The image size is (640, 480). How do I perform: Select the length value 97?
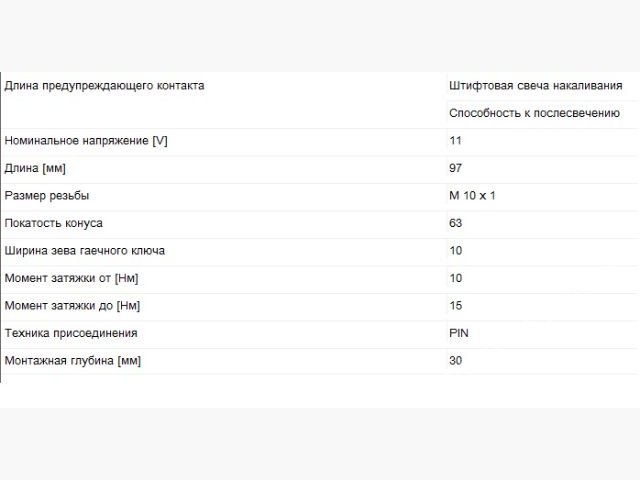tap(456, 168)
